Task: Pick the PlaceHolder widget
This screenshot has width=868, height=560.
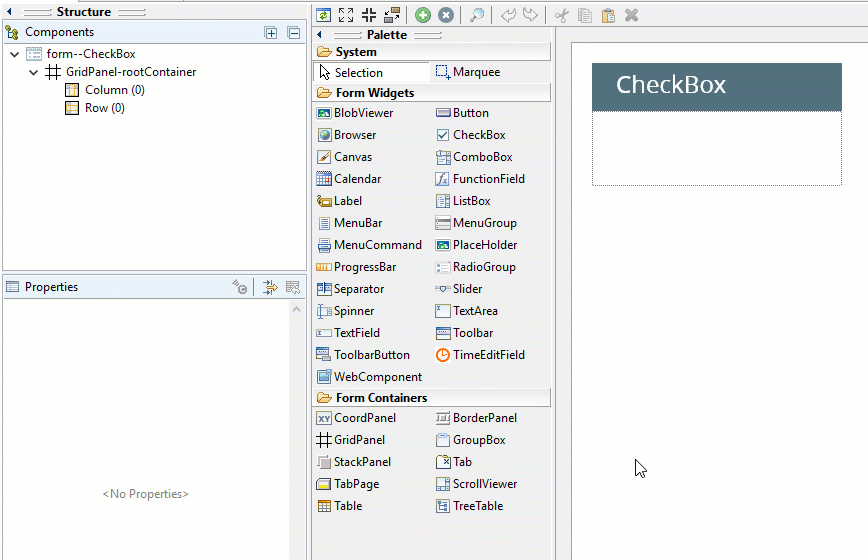Action: pos(477,245)
